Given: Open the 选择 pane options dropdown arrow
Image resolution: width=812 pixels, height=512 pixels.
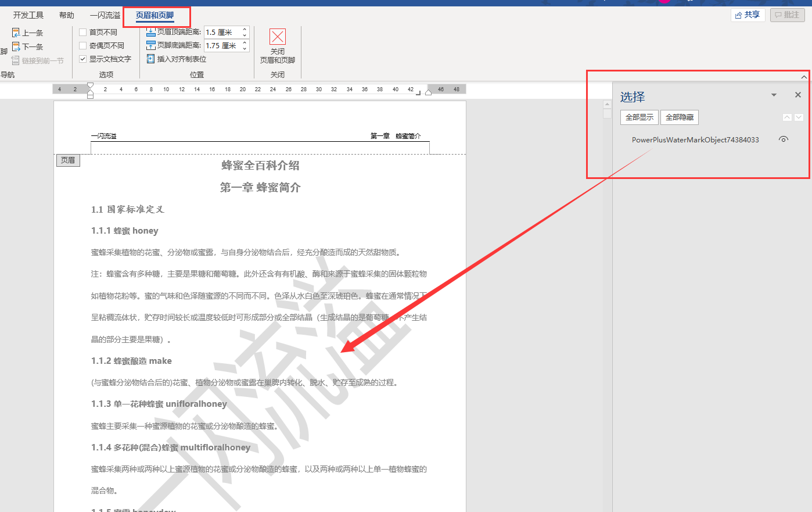Looking at the screenshot, I should (774, 95).
